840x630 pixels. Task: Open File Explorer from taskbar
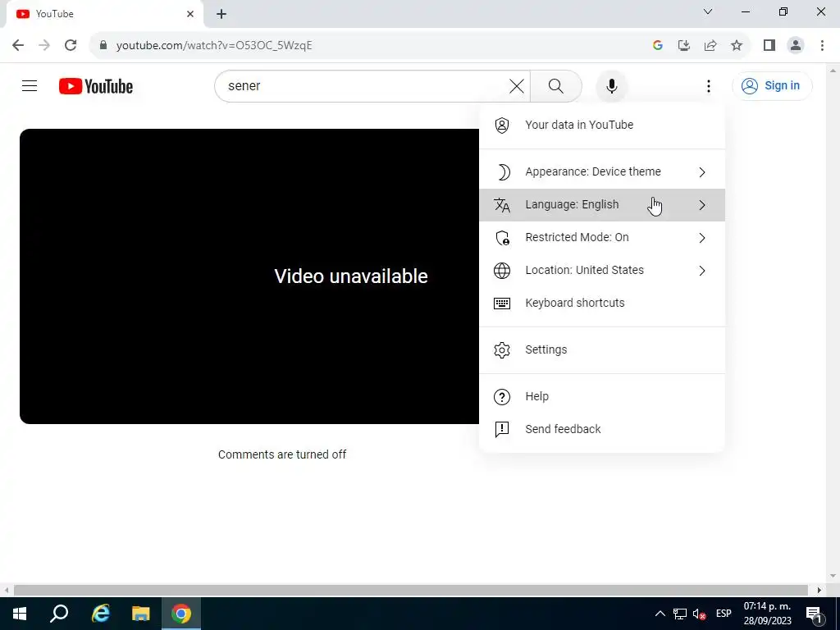(141, 614)
